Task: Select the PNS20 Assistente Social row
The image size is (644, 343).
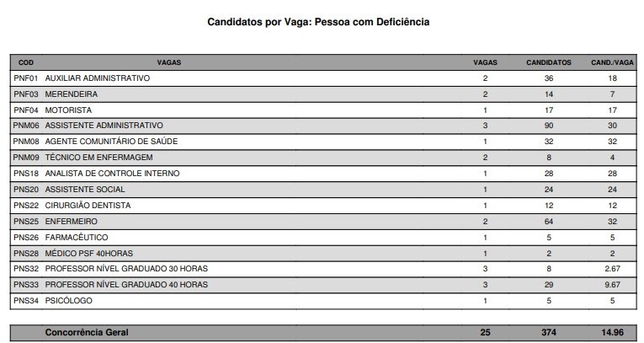Action: click(x=84, y=190)
